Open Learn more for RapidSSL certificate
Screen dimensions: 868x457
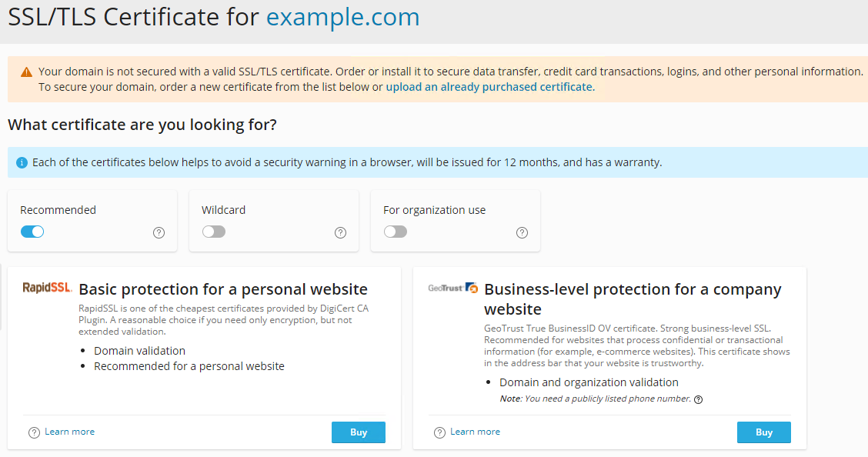[x=69, y=432]
